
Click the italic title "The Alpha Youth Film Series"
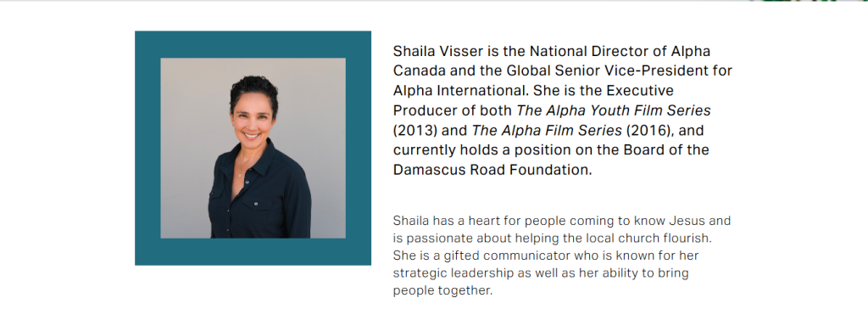point(614,111)
